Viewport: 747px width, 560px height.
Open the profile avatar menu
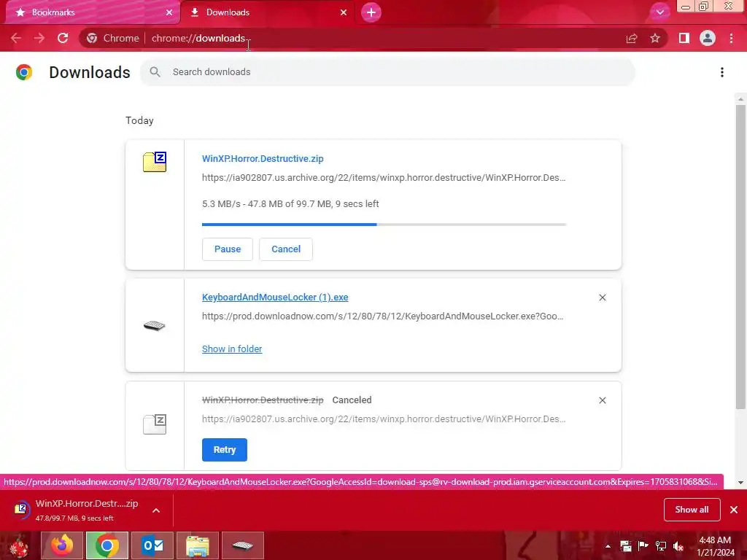[x=708, y=38]
